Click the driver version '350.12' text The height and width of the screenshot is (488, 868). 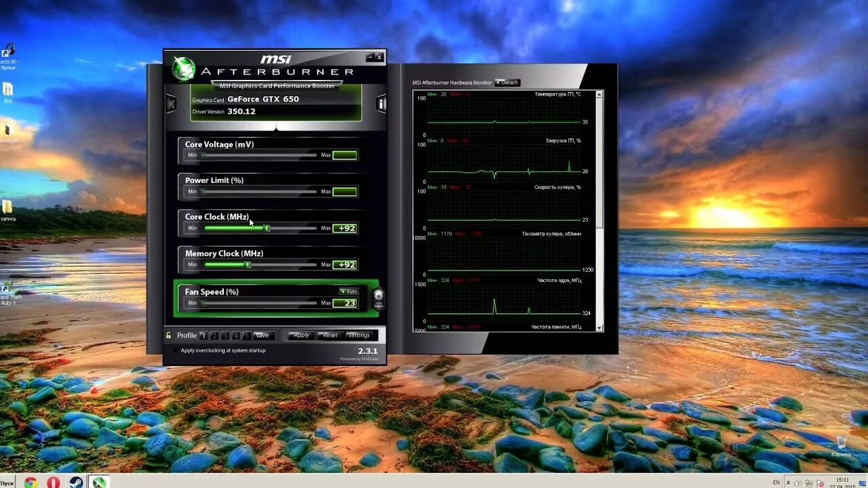click(241, 111)
